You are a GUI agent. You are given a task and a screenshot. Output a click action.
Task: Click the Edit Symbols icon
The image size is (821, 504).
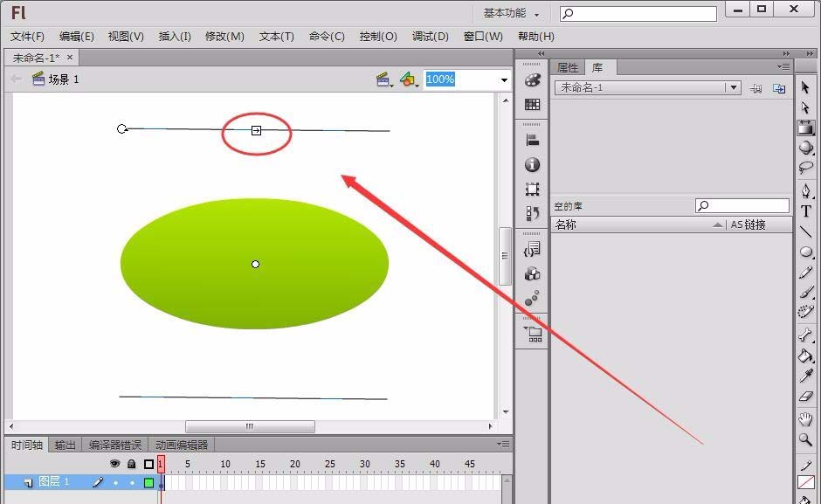(x=409, y=79)
